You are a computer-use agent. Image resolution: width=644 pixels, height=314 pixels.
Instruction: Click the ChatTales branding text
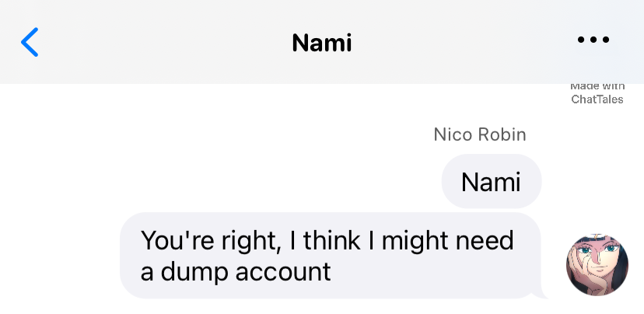tap(597, 99)
